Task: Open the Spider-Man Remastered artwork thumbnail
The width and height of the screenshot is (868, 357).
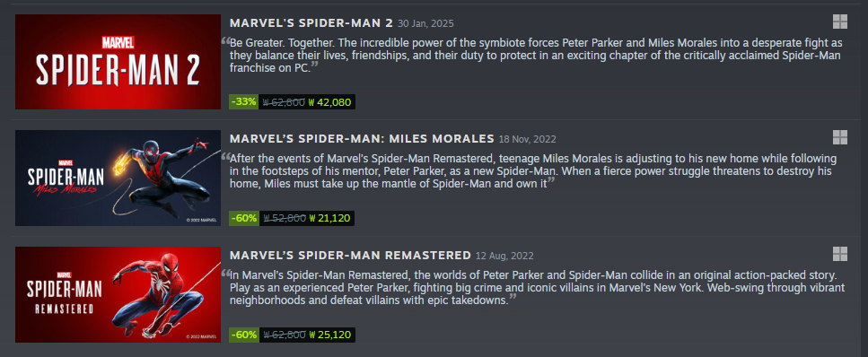Action: 118,294
